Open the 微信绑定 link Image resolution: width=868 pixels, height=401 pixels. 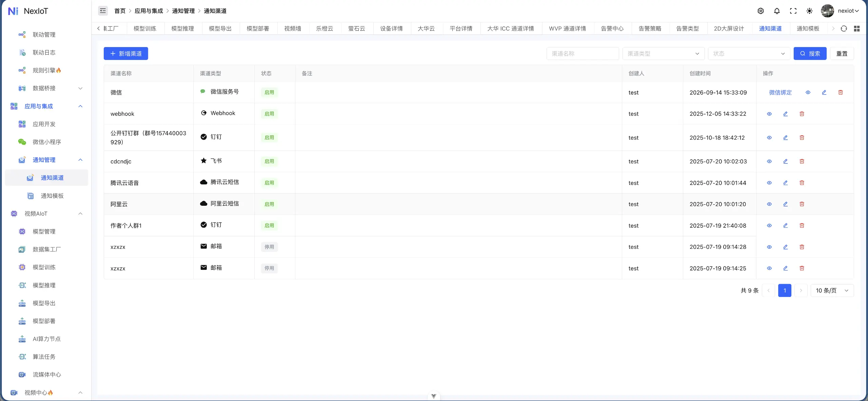[x=780, y=92]
